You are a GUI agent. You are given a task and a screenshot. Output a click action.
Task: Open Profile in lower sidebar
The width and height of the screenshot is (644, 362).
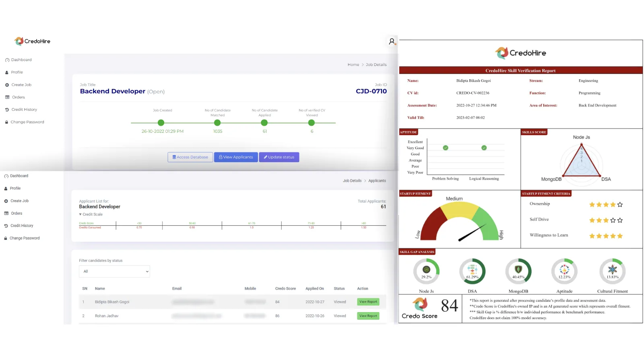pyautogui.click(x=12, y=188)
